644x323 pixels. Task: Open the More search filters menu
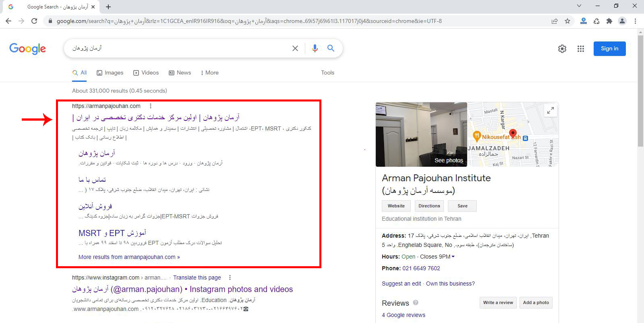[210, 73]
